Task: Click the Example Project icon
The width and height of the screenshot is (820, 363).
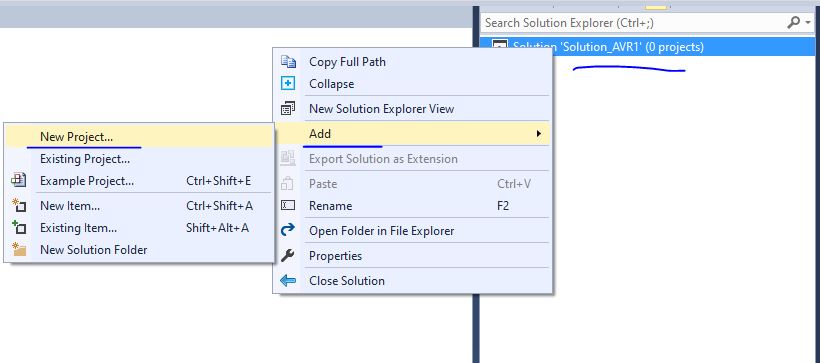Action: click(x=19, y=181)
